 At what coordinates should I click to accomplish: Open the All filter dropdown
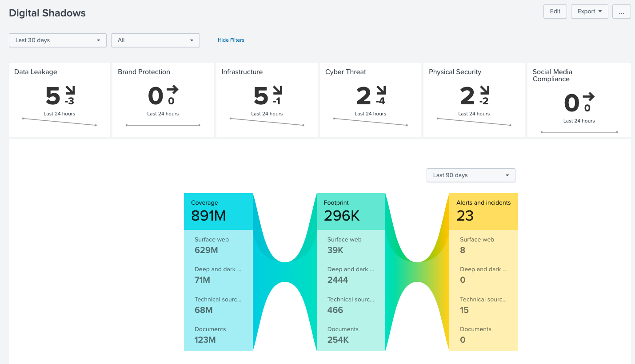click(156, 40)
